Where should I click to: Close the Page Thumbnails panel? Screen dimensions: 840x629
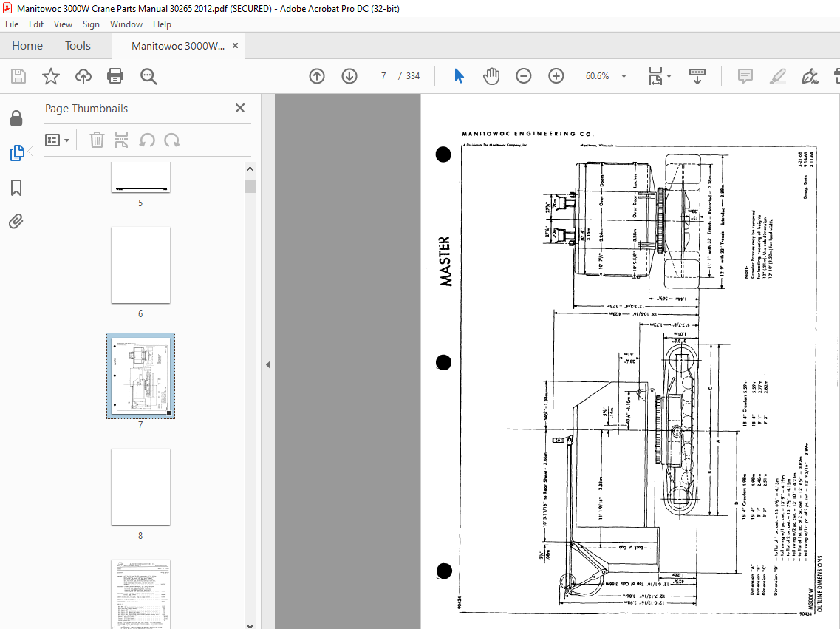[x=240, y=108]
